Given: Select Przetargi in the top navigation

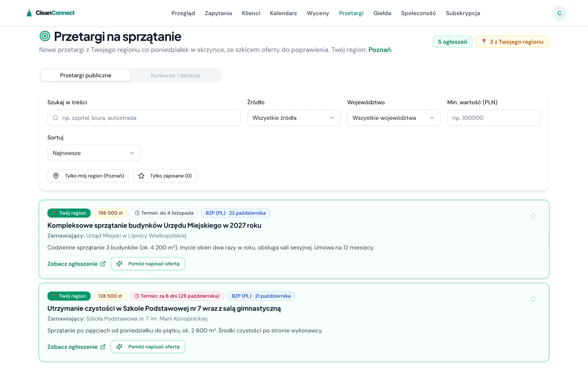Looking at the screenshot, I should coord(351,13).
